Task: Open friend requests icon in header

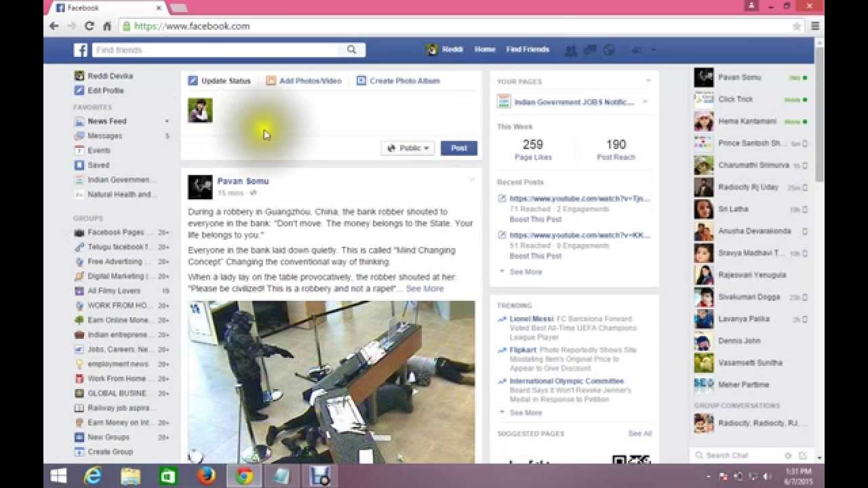Action: (x=571, y=50)
